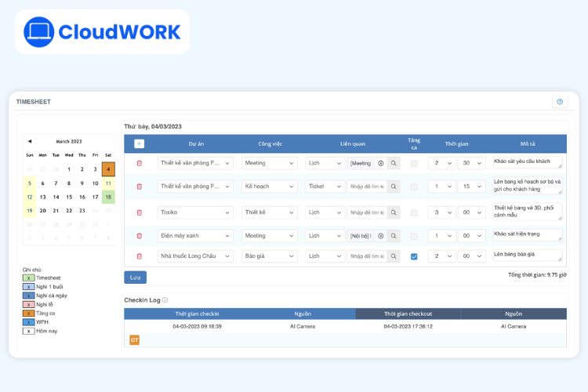Open the Báo giá task dropdown
Screen dimensions: 588x392
click(269, 256)
